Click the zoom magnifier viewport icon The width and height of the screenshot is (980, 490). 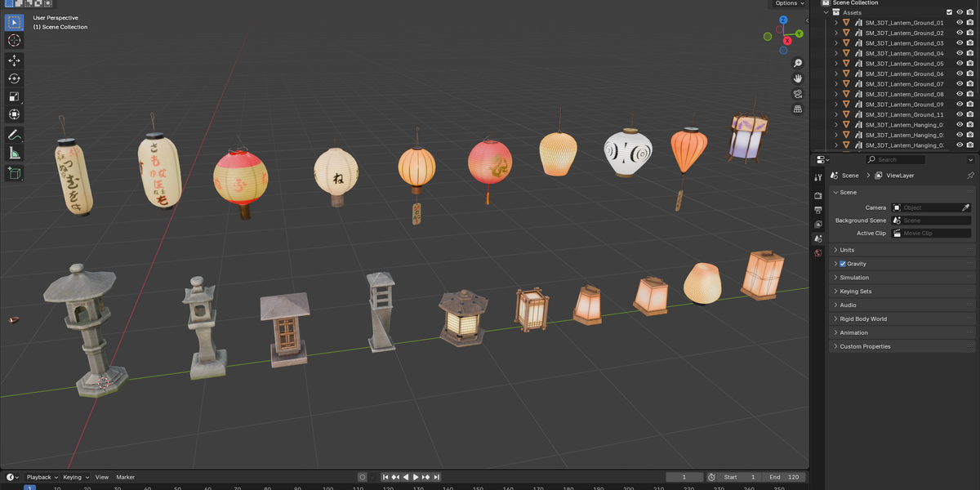pos(798,63)
